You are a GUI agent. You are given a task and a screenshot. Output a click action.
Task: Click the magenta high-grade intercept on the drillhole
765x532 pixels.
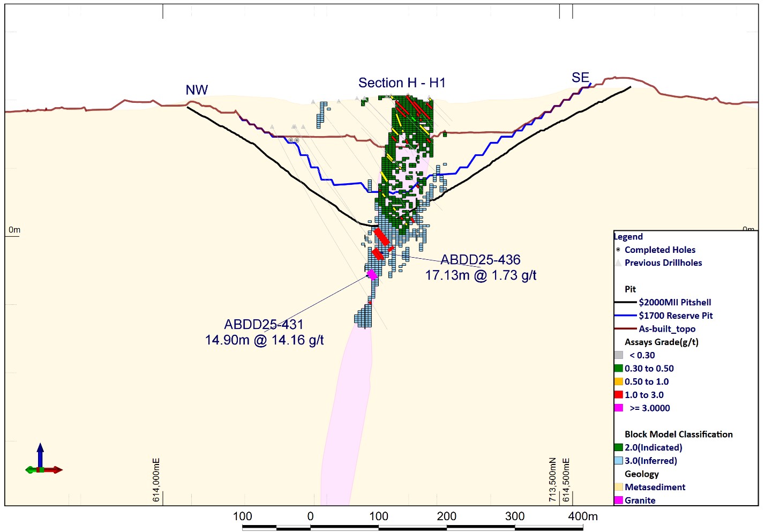click(372, 275)
